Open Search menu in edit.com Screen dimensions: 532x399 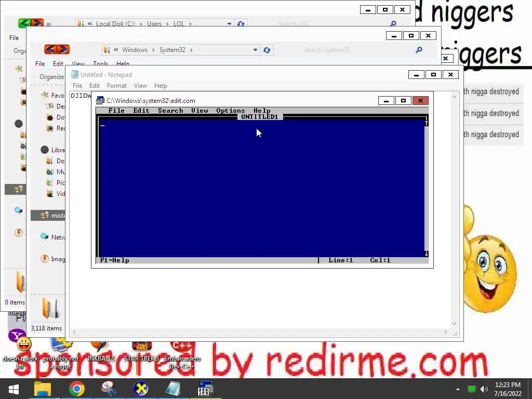click(170, 111)
